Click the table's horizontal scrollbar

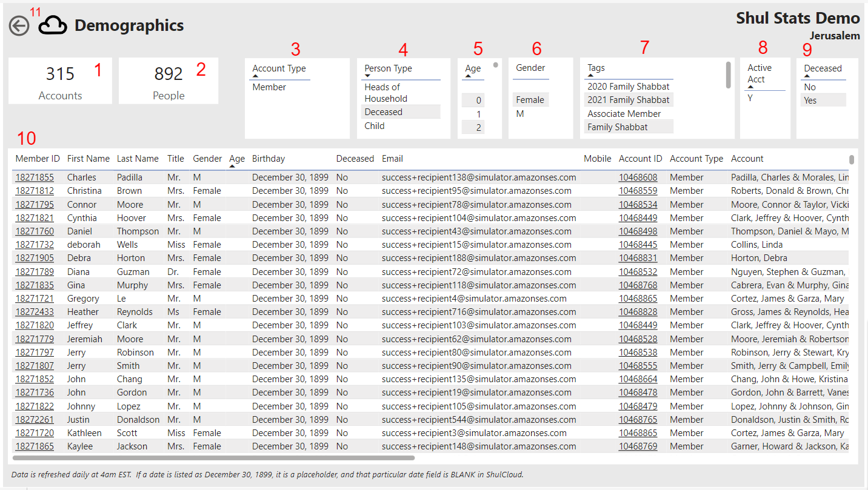212,458
